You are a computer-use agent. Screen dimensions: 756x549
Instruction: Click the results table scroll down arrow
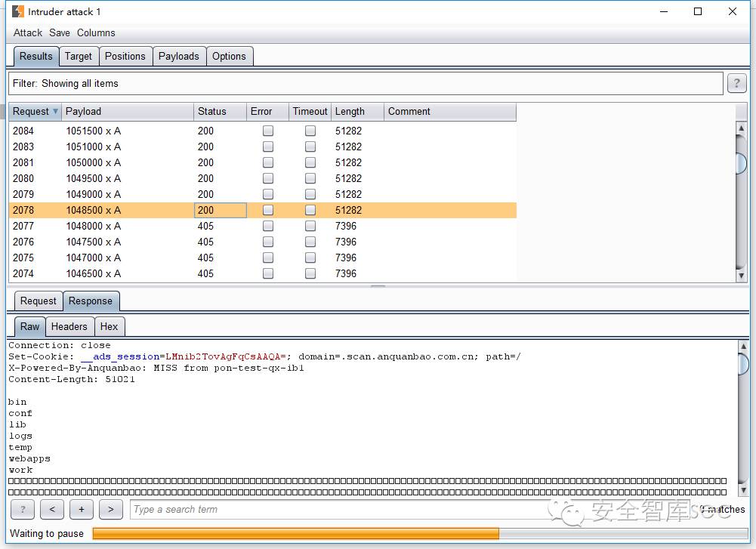coord(742,276)
